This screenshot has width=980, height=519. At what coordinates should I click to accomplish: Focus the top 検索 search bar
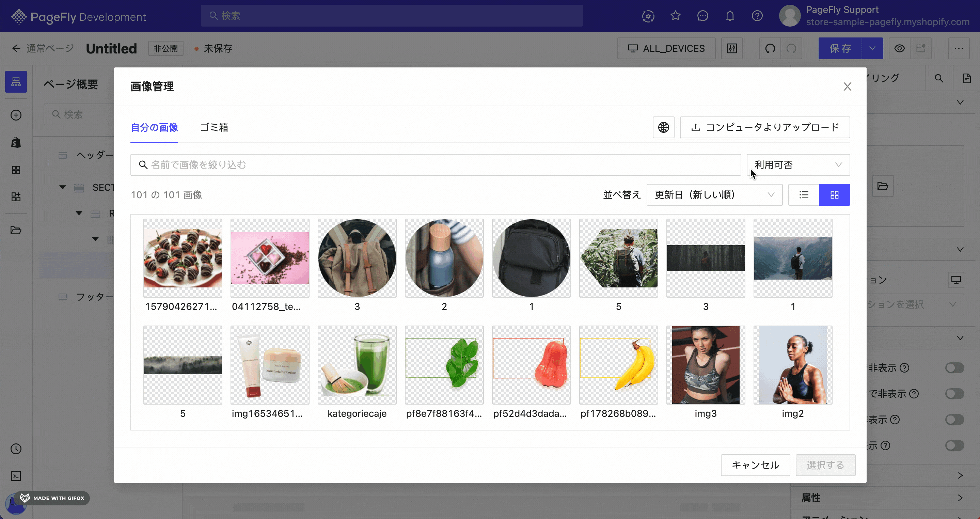point(392,16)
